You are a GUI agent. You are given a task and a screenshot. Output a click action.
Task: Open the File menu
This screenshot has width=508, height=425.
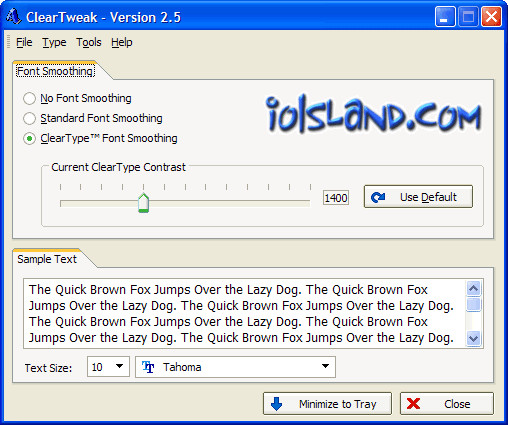[x=24, y=42]
